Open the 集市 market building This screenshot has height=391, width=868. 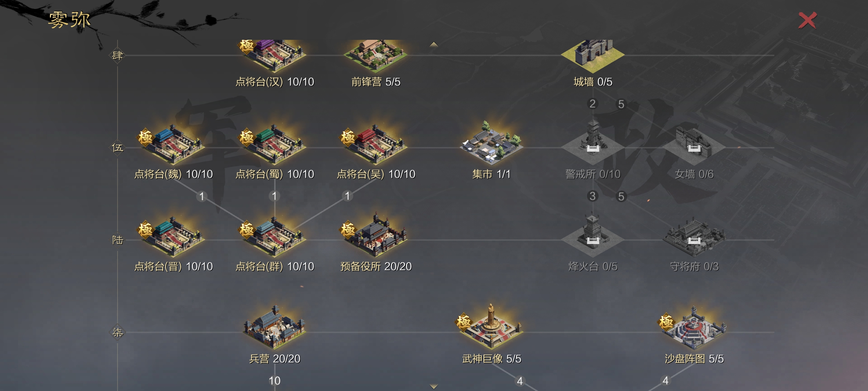pyautogui.click(x=491, y=142)
